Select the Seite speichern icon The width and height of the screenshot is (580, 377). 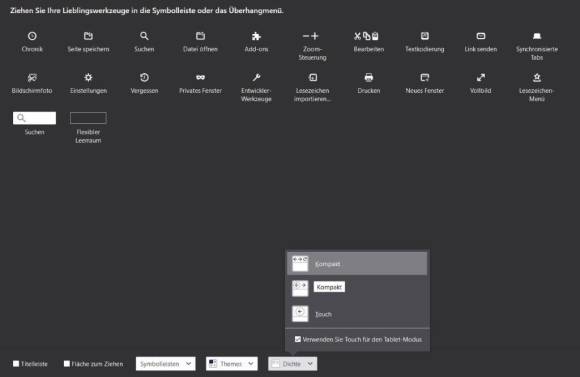tap(88, 36)
